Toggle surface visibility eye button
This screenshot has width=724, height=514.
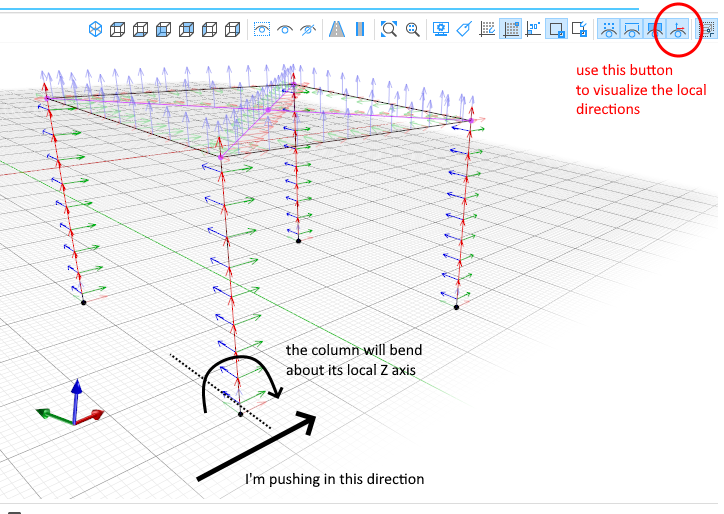click(x=655, y=30)
